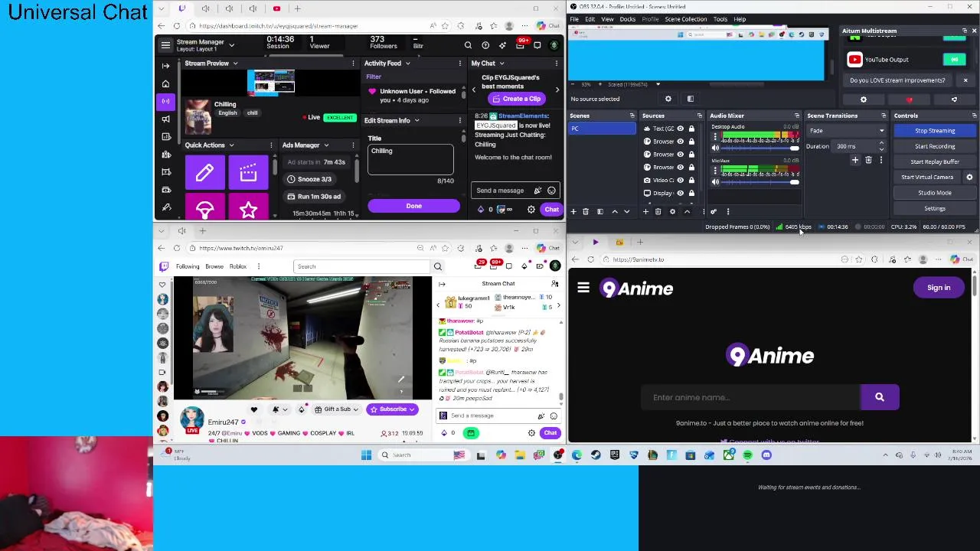Click Start Recording in OBS

click(935, 146)
